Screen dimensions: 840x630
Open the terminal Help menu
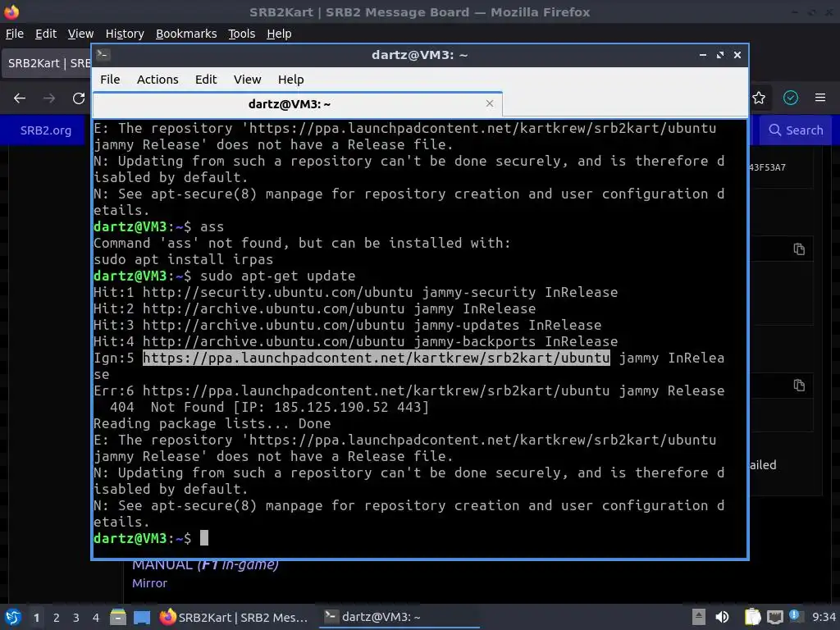coord(291,80)
